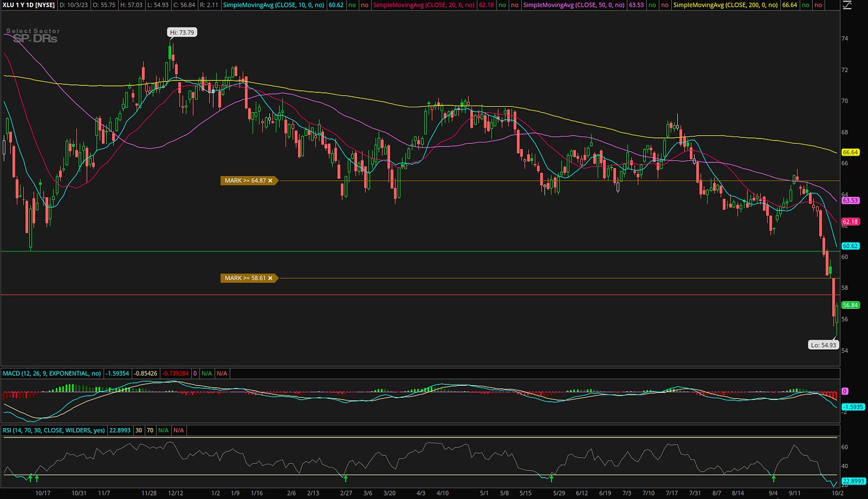This screenshot has height=499, width=868.
Task: Click the 12/12 date on time axis
Action: (x=175, y=494)
